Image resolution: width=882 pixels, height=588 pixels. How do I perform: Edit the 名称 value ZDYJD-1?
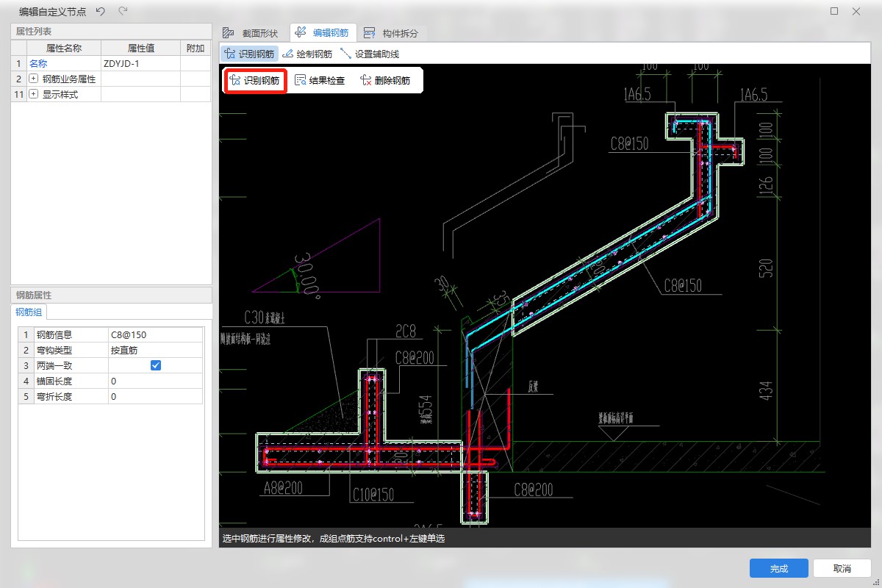pyautogui.click(x=140, y=63)
